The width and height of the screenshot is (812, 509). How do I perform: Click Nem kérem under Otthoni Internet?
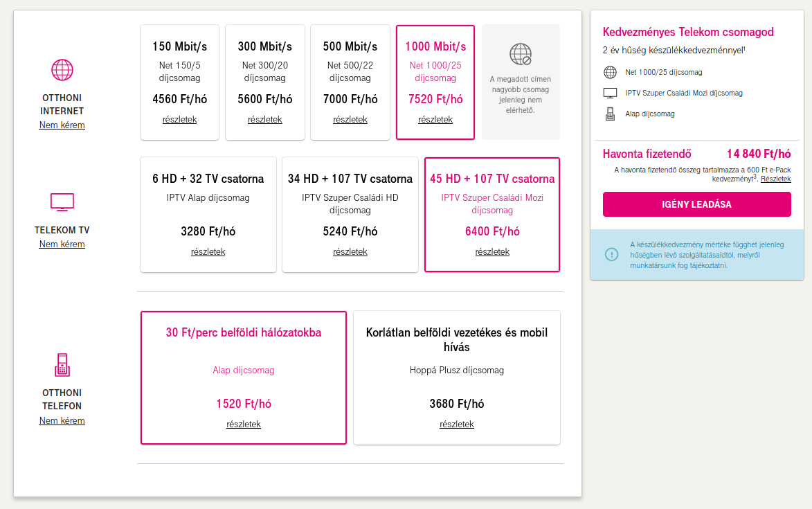(x=62, y=125)
